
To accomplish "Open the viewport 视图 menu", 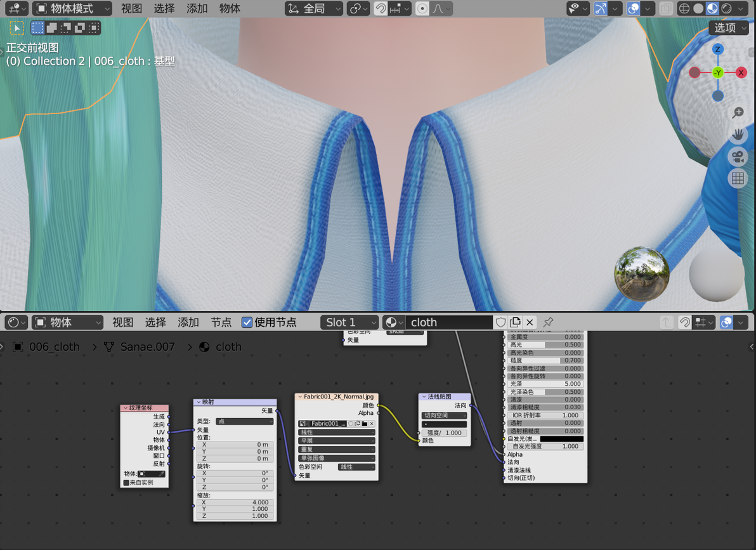I will pos(131,8).
